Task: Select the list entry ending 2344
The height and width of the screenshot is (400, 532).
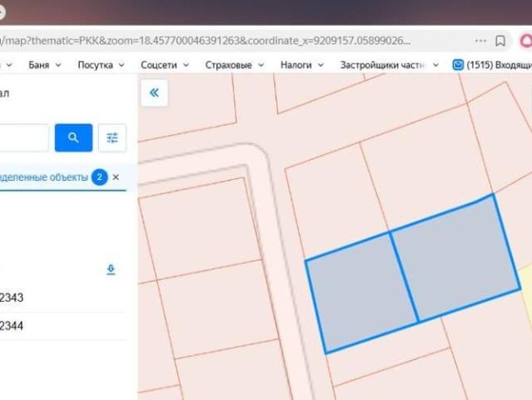Action: coord(62,326)
